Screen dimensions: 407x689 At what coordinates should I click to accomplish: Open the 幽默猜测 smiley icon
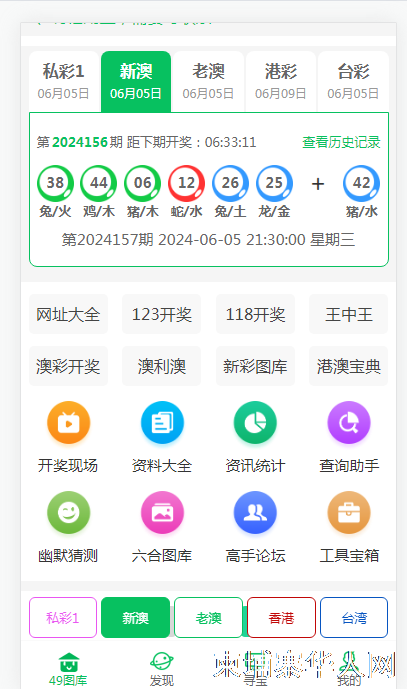coord(69,512)
